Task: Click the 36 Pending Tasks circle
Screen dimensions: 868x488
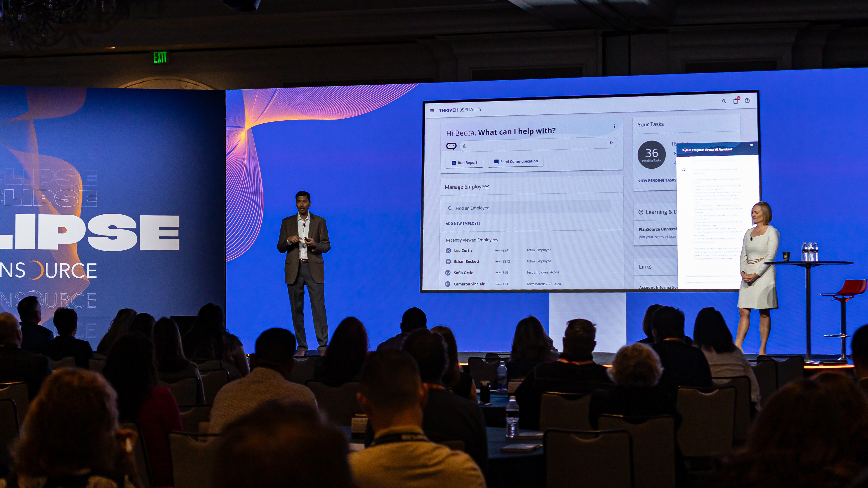Action: pos(651,155)
